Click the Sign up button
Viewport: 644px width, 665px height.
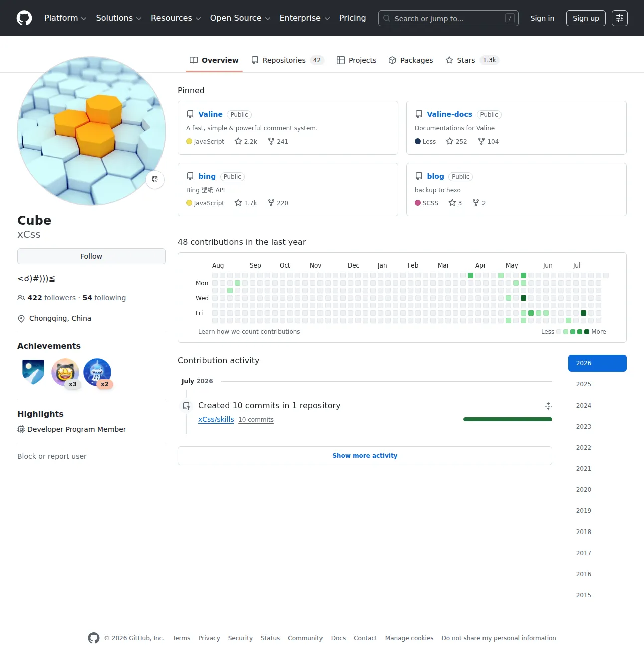[x=586, y=18]
